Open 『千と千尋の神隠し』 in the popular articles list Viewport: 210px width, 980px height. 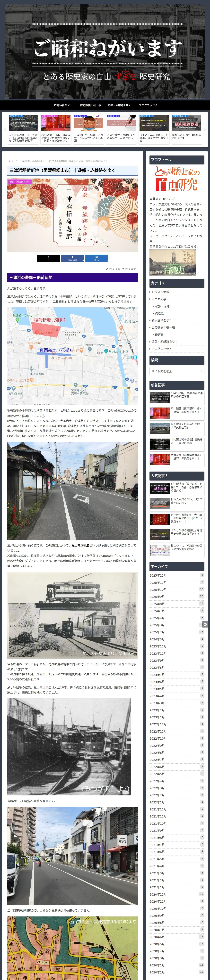tap(177, 535)
